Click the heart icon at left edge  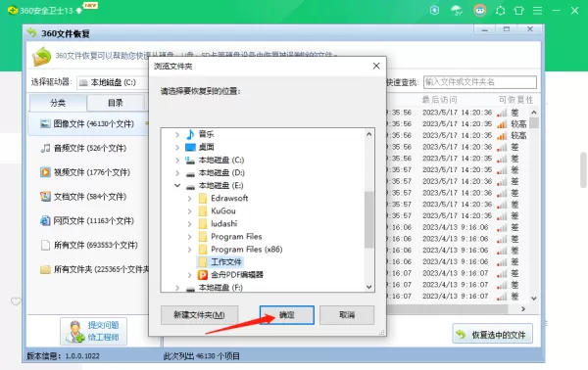click(16, 301)
